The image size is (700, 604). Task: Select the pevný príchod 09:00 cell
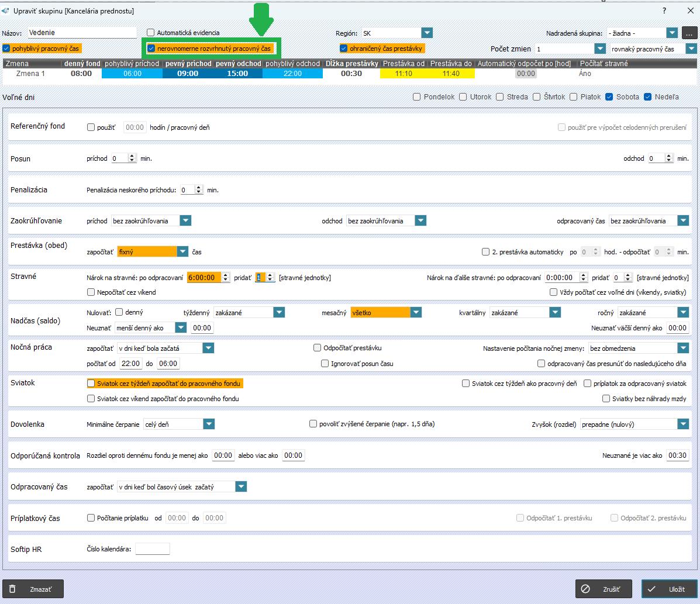[188, 74]
